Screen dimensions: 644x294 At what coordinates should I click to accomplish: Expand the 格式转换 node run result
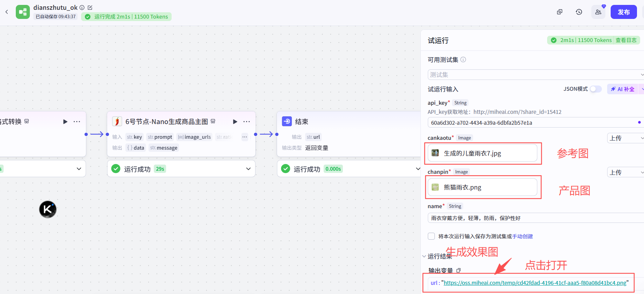79,169
